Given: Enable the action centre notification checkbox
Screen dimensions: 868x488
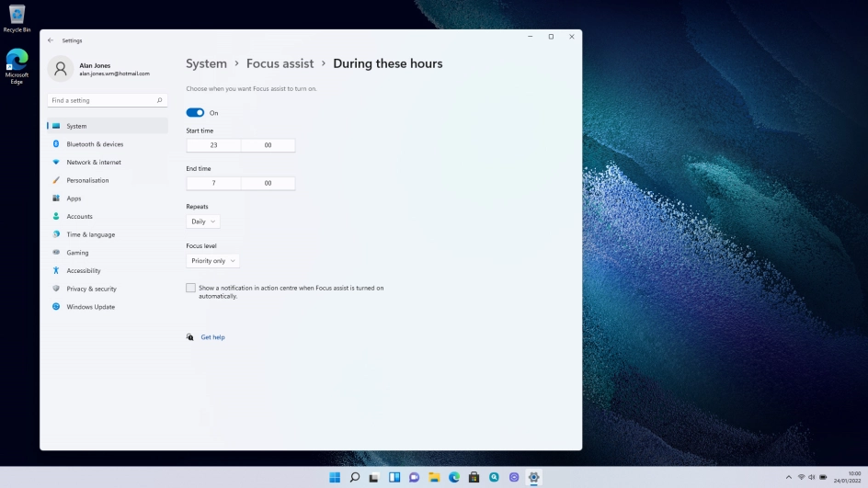Looking at the screenshot, I should [191, 288].
